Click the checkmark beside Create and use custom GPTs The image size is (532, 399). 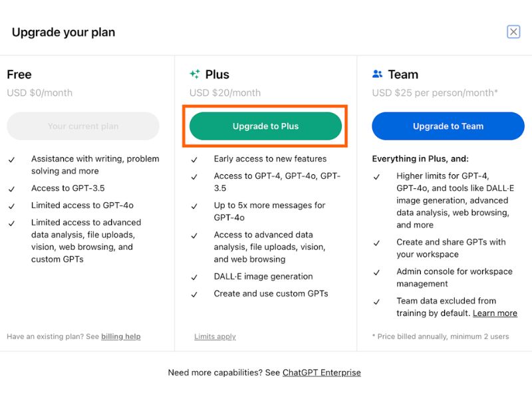[x=194, y=295]
